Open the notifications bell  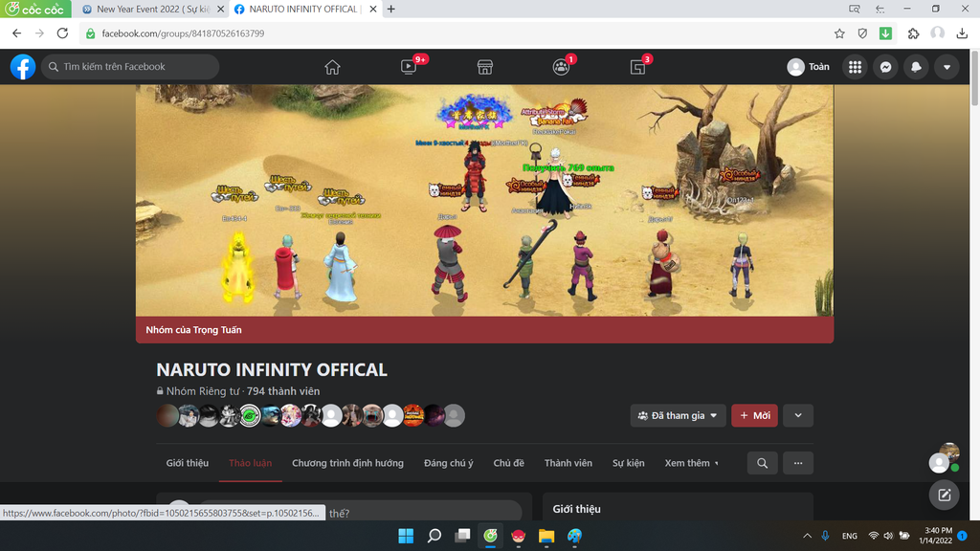point(916,67)
